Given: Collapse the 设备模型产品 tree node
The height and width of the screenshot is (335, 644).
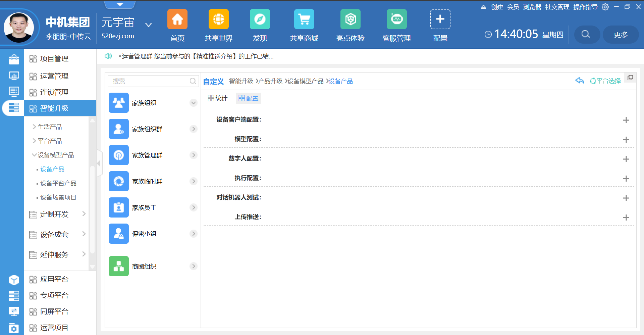Looking at the screenshot, I should pos(34,155).
